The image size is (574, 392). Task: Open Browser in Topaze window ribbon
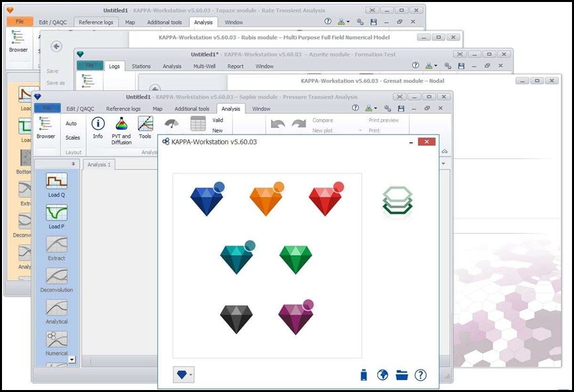tap(19, 41)
